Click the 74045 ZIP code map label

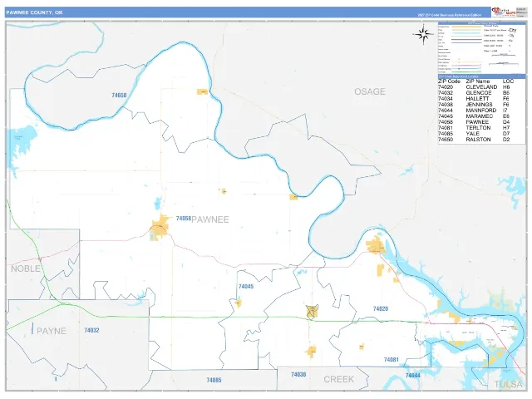246,286
